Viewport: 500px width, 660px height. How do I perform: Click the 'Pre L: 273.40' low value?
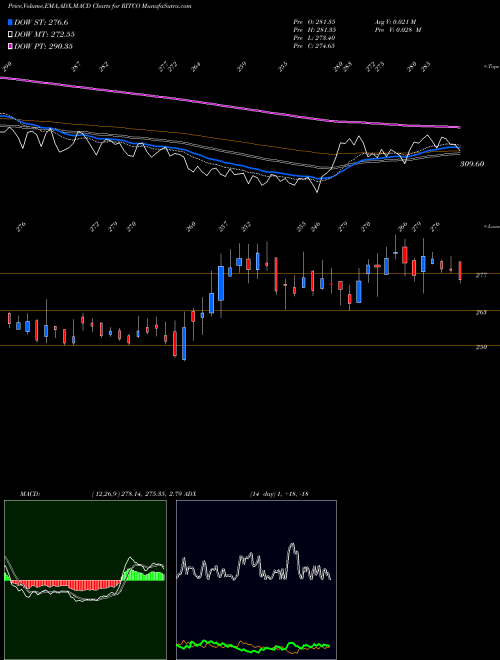pos(314,38)
